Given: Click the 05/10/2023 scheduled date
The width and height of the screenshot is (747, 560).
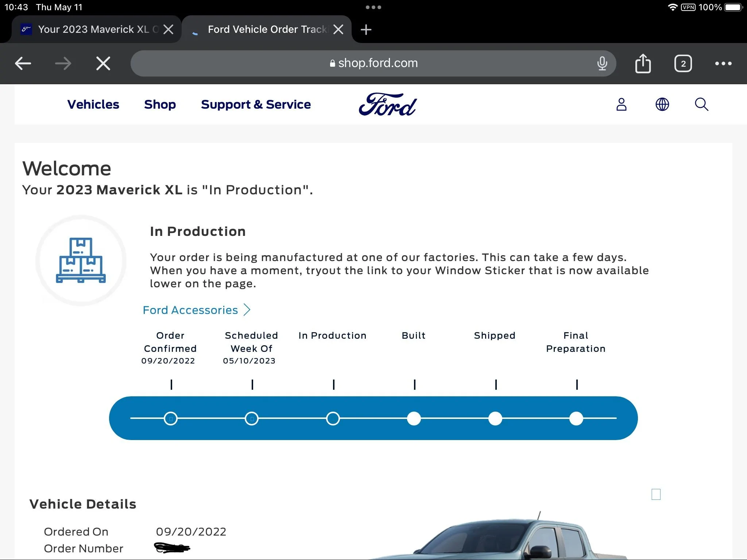Looking at the screenshot, I should [249, 361].
